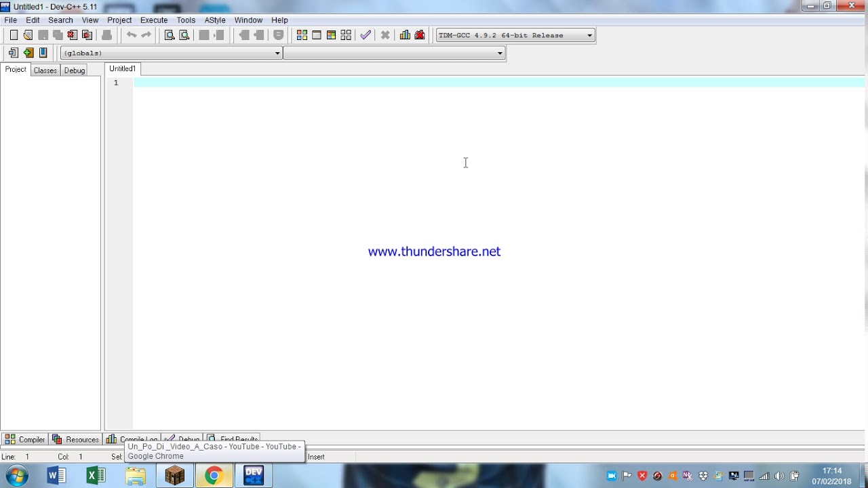Screen dimensions: 868x488
Task: Open Replace with the second magnifier icon
Action: pos(184,35)
